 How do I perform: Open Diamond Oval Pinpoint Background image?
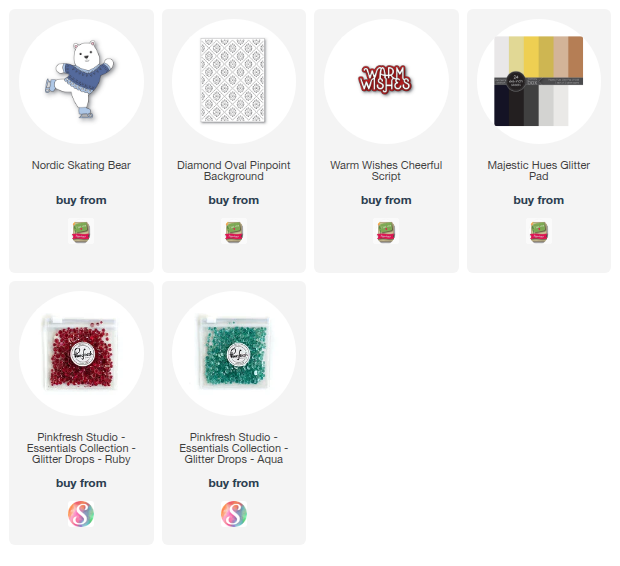(234, 81)
